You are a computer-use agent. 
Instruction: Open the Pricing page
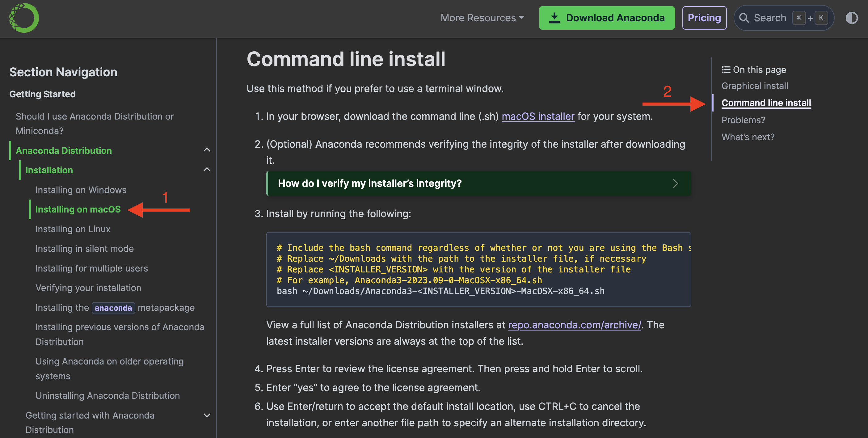704,18
